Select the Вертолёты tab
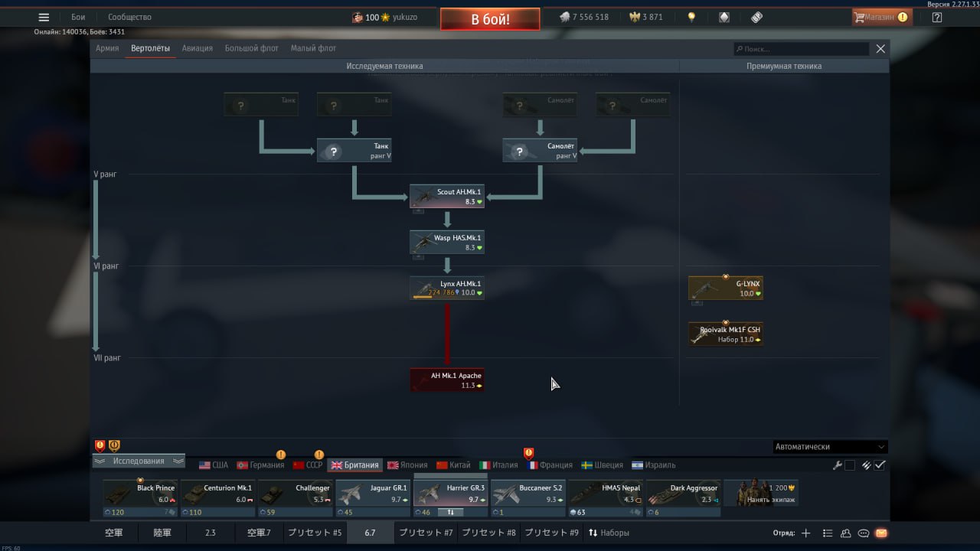This screenshot has height=551, width=980. point(150,48)
